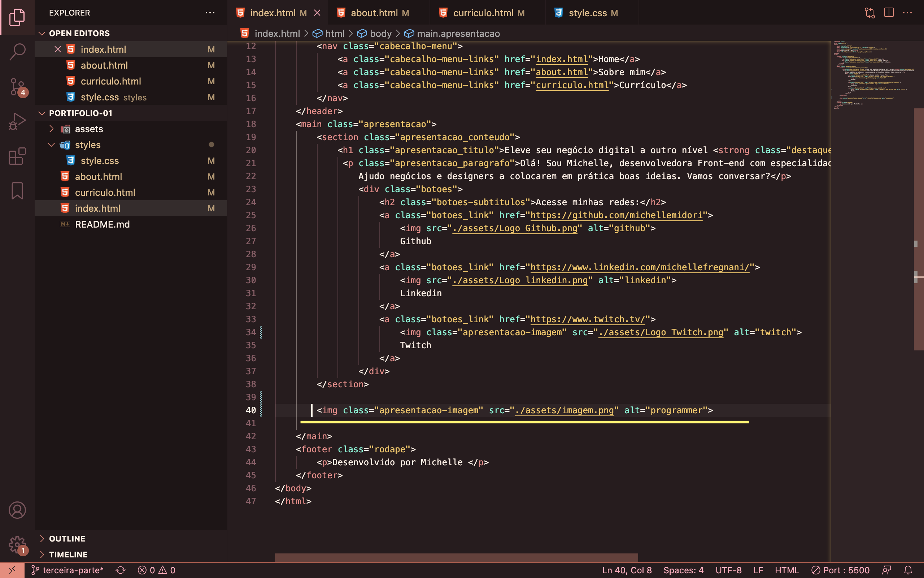Switch to the style.css editor tab

coord(592,13)
